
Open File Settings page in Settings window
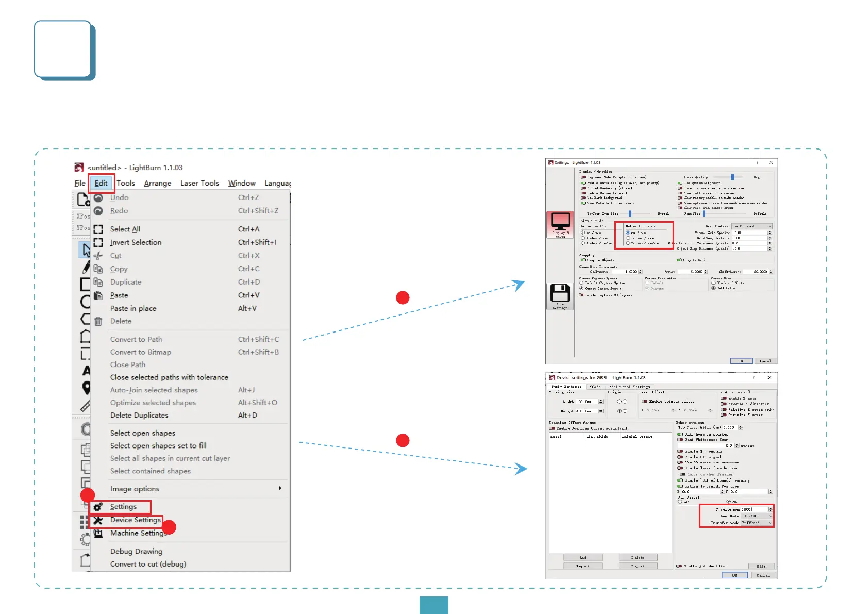(x=560, y=296)
